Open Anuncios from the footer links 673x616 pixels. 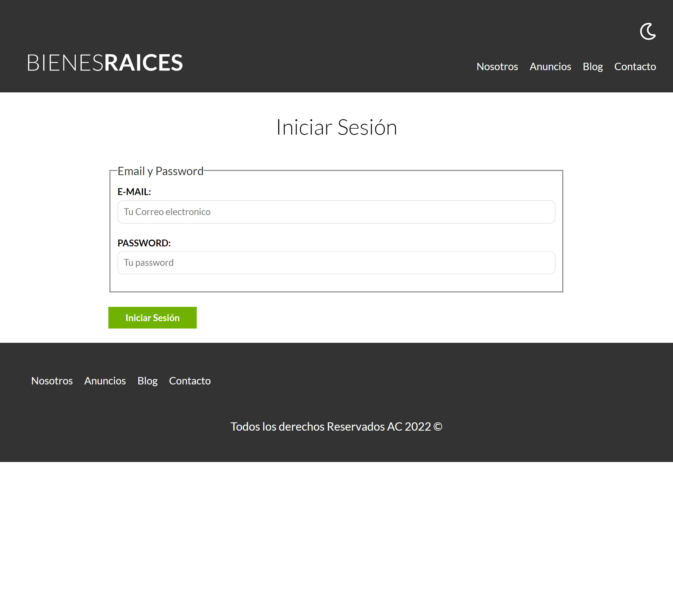105,381
